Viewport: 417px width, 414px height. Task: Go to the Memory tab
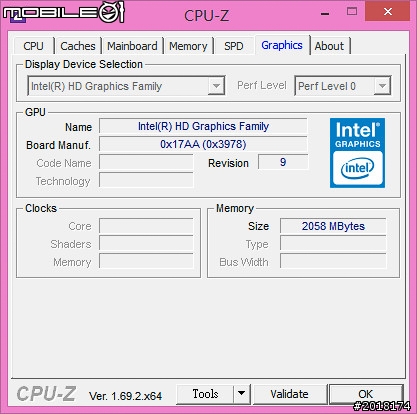(188, 46)
